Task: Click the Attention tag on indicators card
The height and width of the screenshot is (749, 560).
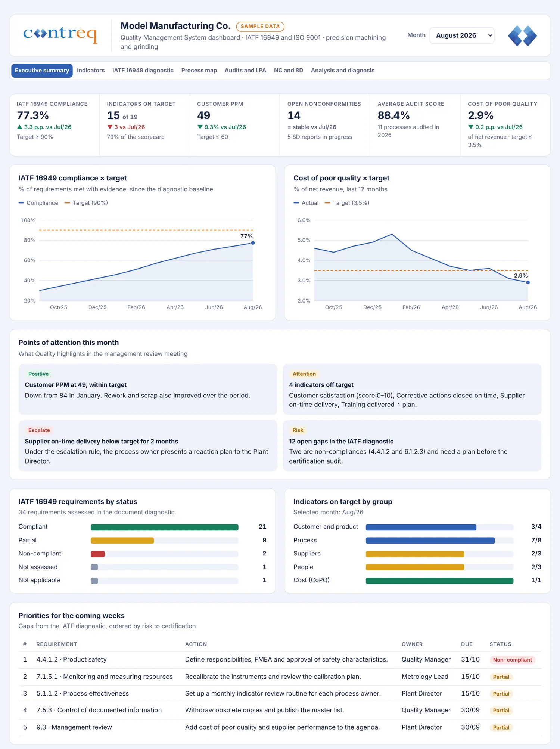Action: click(304, 374)
